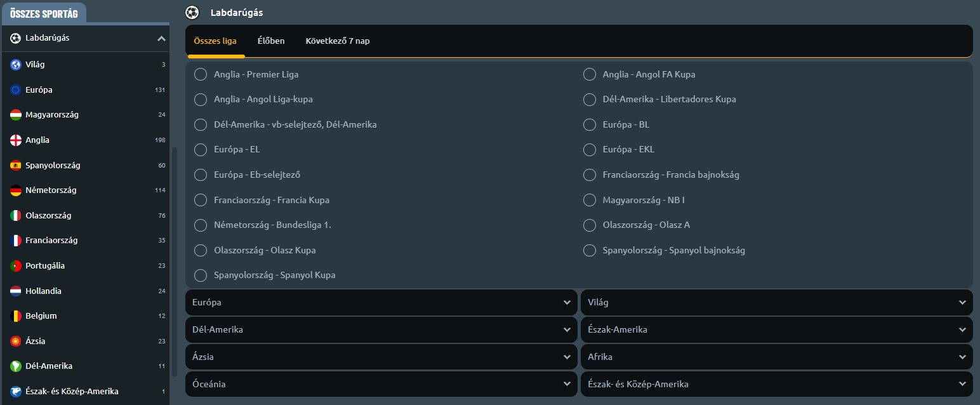Image resolution: width=980 pixels, height=405 pixels.
Task: Select the Európa - BL radio button
Action: (x=590, y=124)
